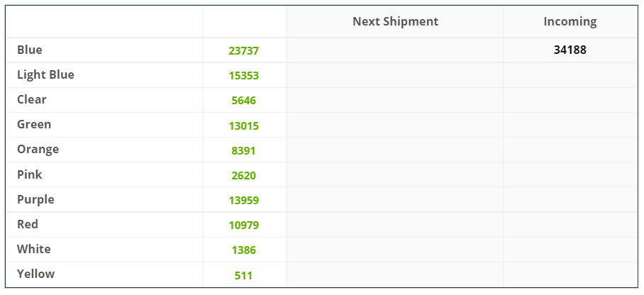Open the Clear count 5646
Screen dimensions: 644x295
[243, 101]
